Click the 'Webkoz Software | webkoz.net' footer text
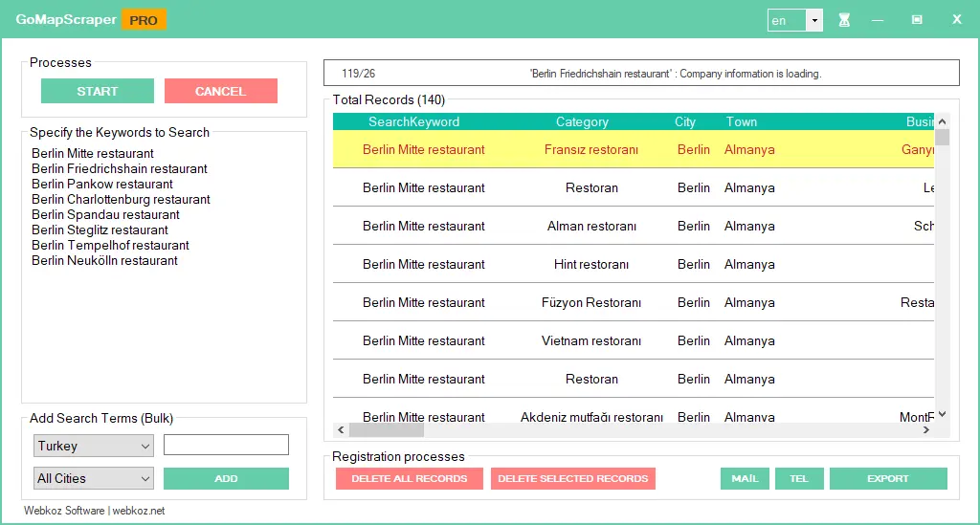The width and height of the screenshot is (980, 525). [x=95, y=511]
